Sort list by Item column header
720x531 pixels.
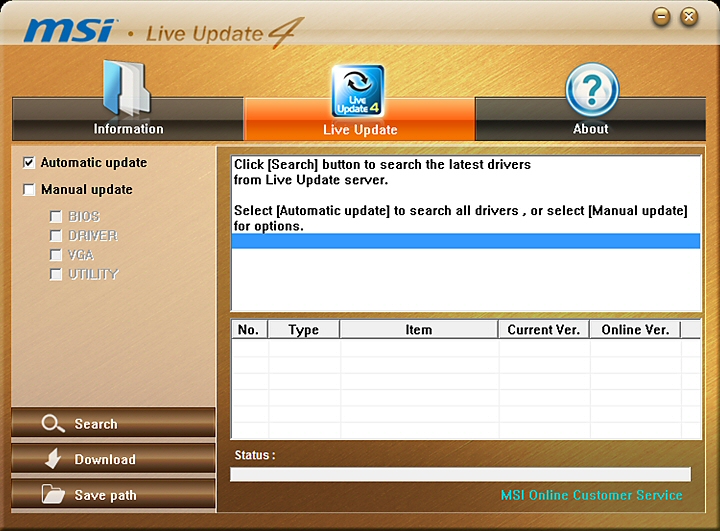(x=419, y=330)
